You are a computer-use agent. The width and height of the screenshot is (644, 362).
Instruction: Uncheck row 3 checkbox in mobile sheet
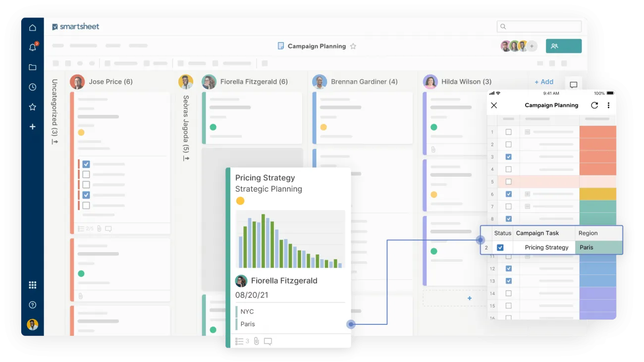coord(508,157)
